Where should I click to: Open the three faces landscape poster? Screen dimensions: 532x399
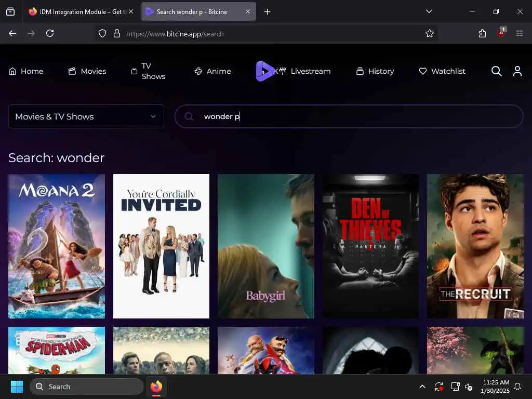(x=161, y=351)
